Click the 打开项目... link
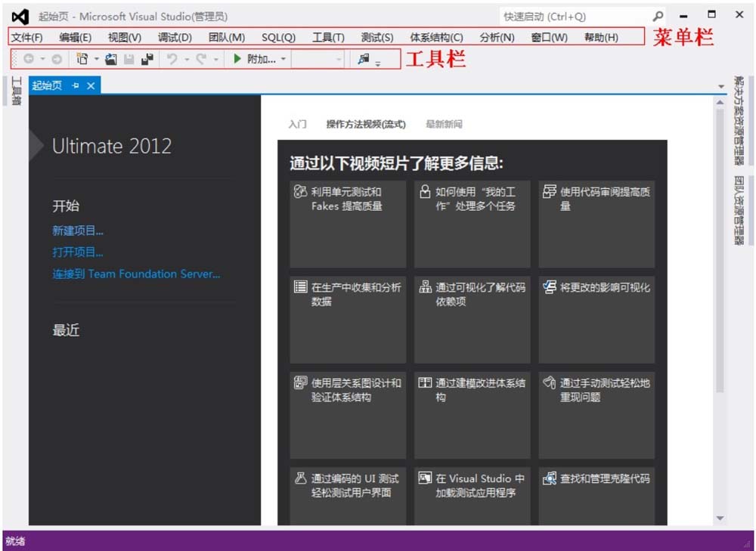 click(78, 252)
